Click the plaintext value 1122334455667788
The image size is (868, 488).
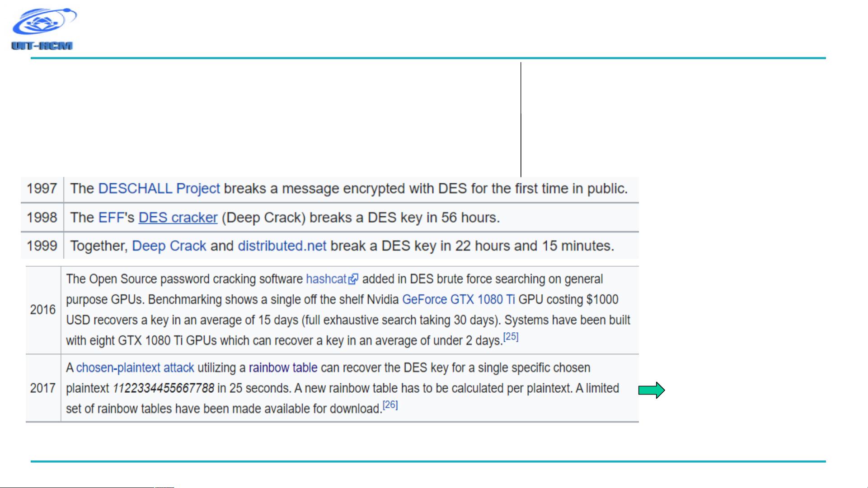pyautogui.click(x=164, y=388)
